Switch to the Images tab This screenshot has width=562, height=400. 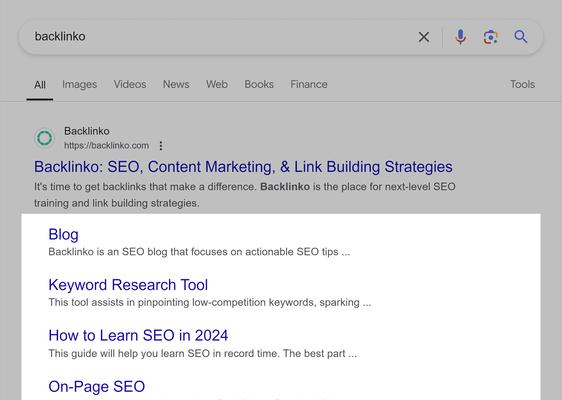point(80,84)
